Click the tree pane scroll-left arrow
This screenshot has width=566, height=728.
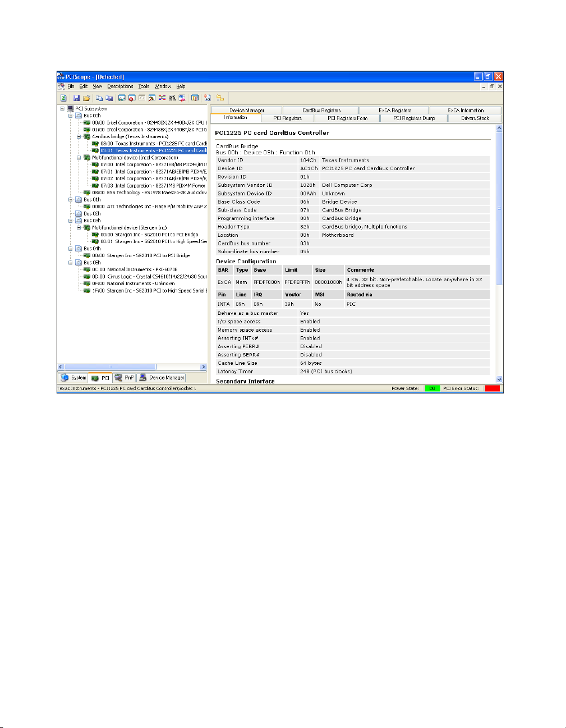(61, 367)
